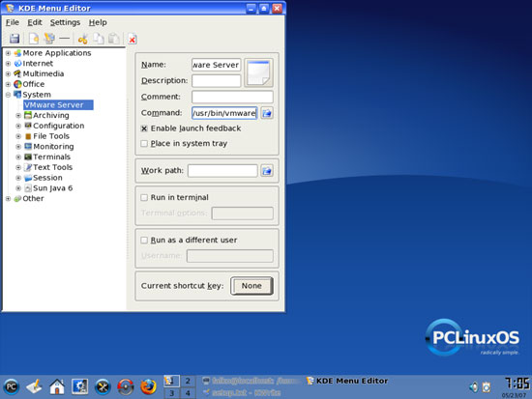
Task: Switch to virtual desktop 4 in pager
Action: tap(188, 393)
